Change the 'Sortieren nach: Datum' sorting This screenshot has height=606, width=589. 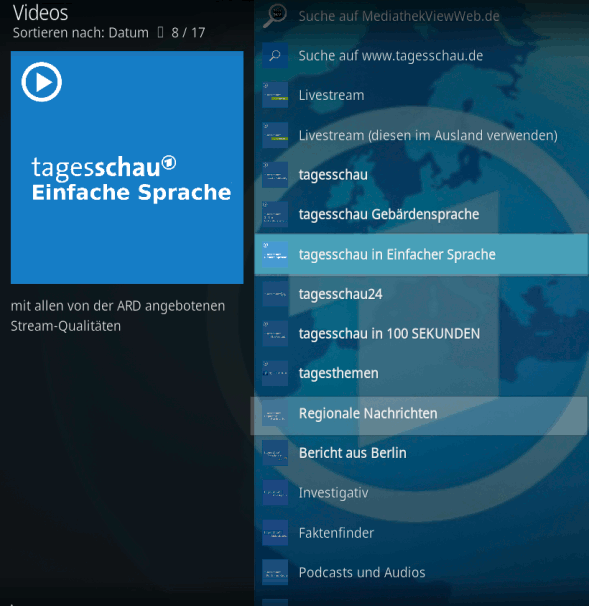click(x=80, y=33)
